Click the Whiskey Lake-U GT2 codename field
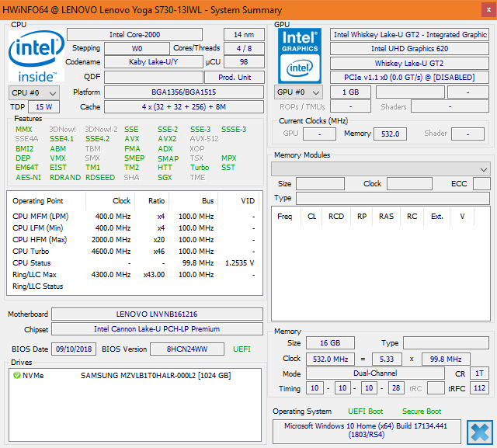 coord(409,64)
